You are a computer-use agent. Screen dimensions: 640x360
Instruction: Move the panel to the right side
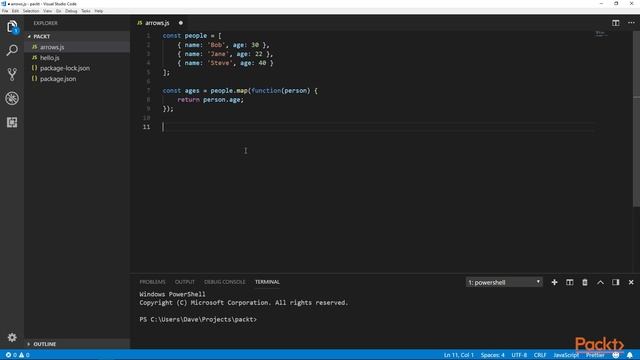click(x=616, y=282)
